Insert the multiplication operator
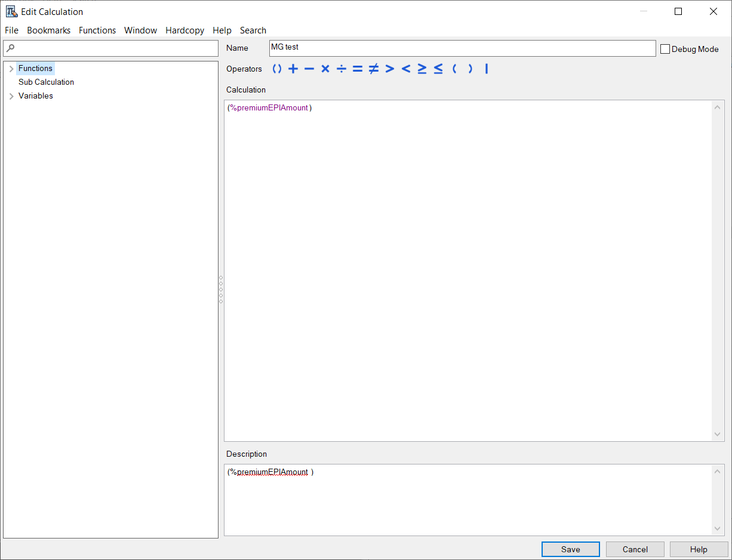The height and width of the screenshot is (560, 732). [325, 69]
